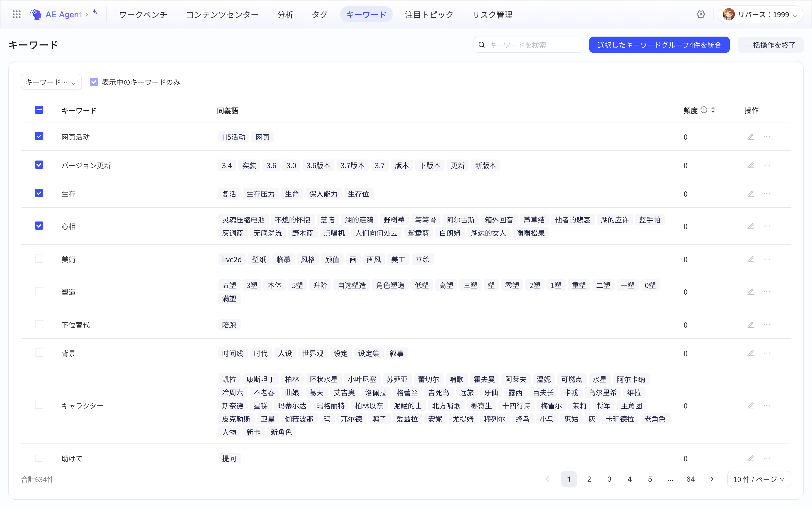Uncheck the 网页活动 row checkbox
Image resolution: width=812 pixels, height=508 pixels.
pos(39,136)
